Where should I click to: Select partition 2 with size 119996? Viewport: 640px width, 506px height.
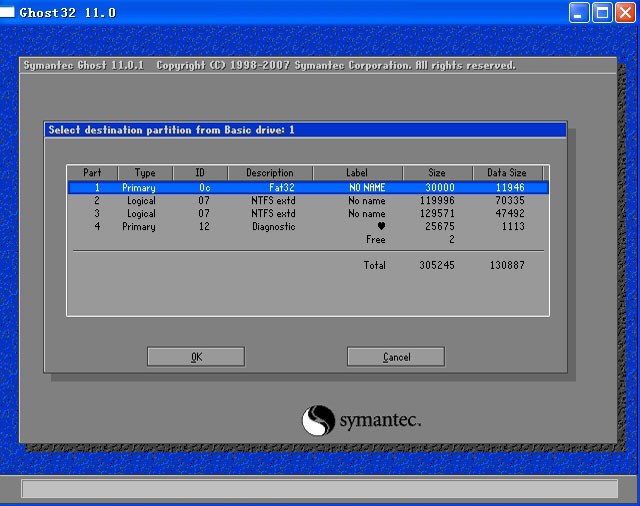(x=308, y=201)
